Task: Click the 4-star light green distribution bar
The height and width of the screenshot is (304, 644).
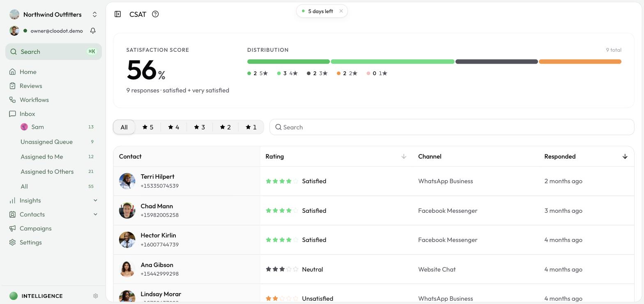Action: 393,62
